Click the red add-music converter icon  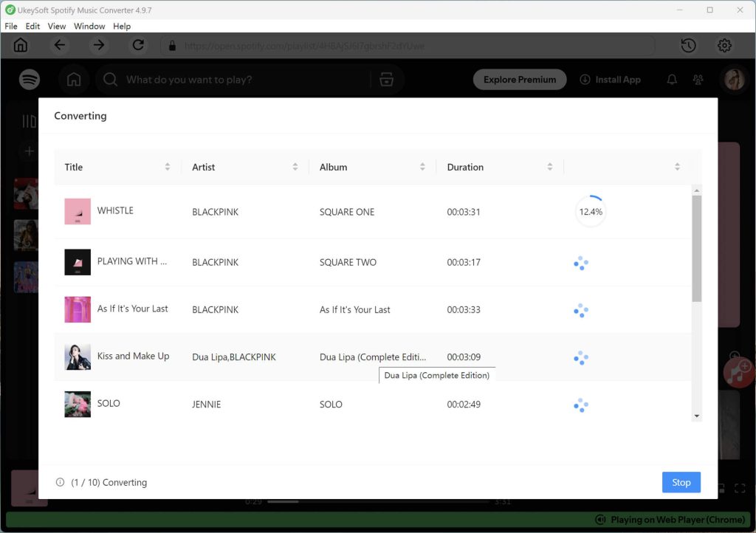tap(738, 374)
